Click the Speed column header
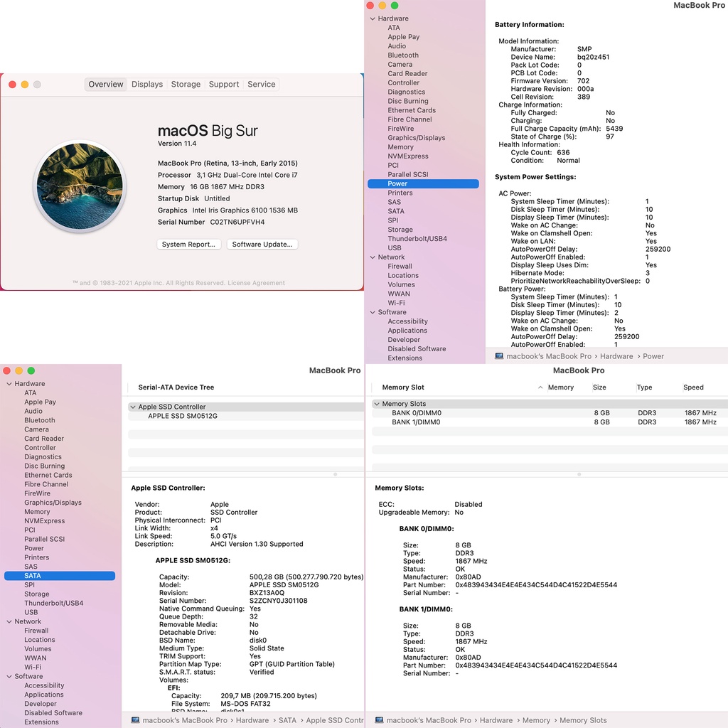The image size is (728, 728). 693,387
